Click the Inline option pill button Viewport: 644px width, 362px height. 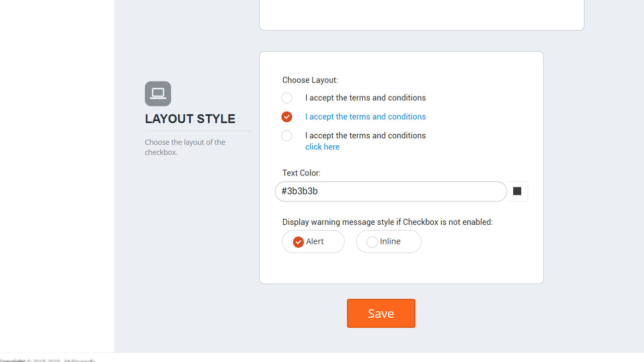point(388,241)
